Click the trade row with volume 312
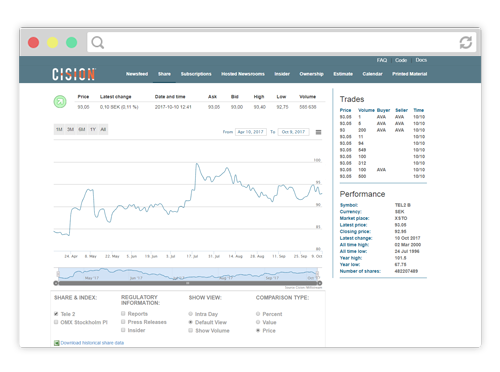 click(382, 163)
